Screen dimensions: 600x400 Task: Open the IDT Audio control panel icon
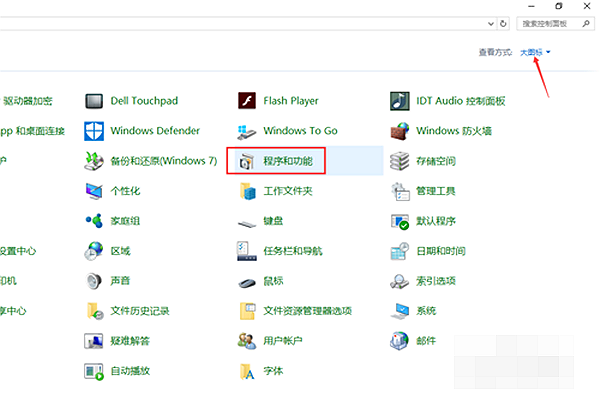(x=399, y=101)
